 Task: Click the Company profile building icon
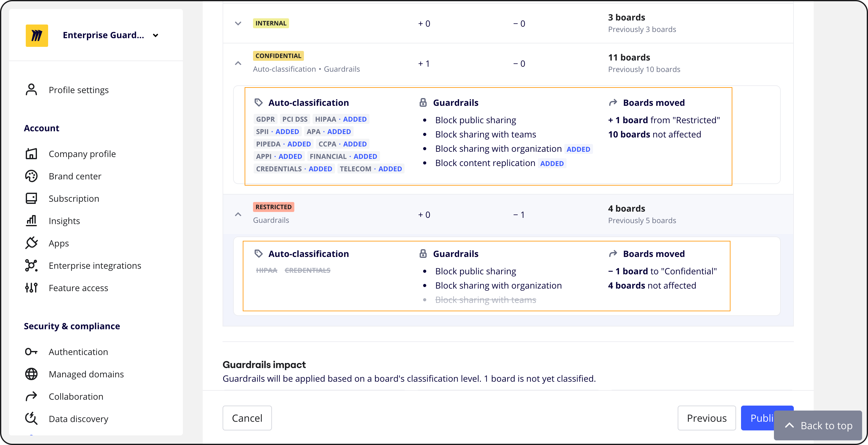point(31,154)
